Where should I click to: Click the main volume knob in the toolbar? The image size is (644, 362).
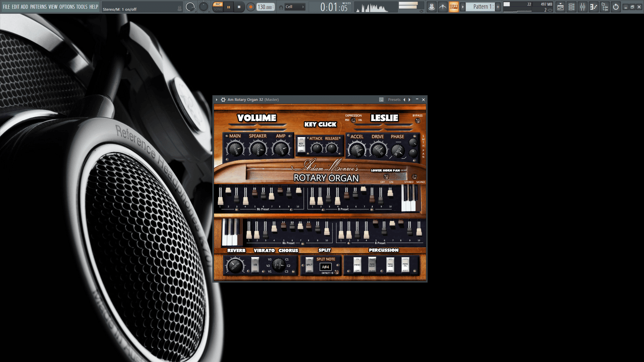pos(190,7)
